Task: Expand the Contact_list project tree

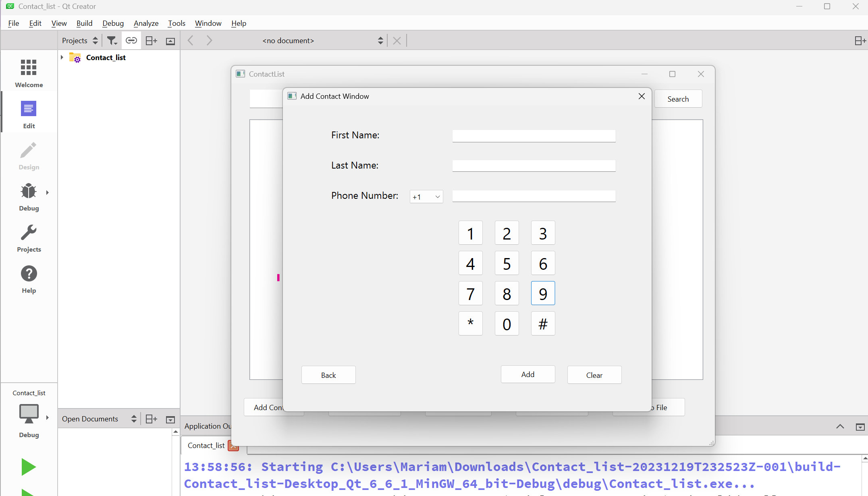Action: 62,57
